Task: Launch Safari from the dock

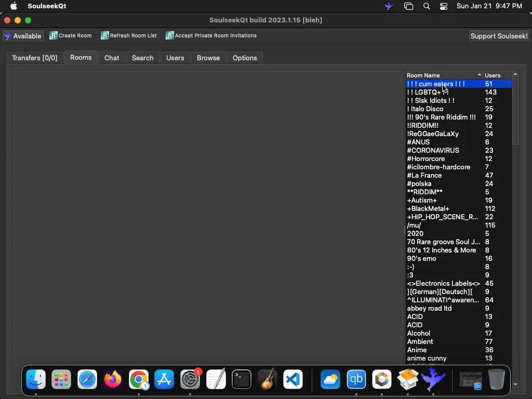Action: pyautogui.click(x=87, y=379)
